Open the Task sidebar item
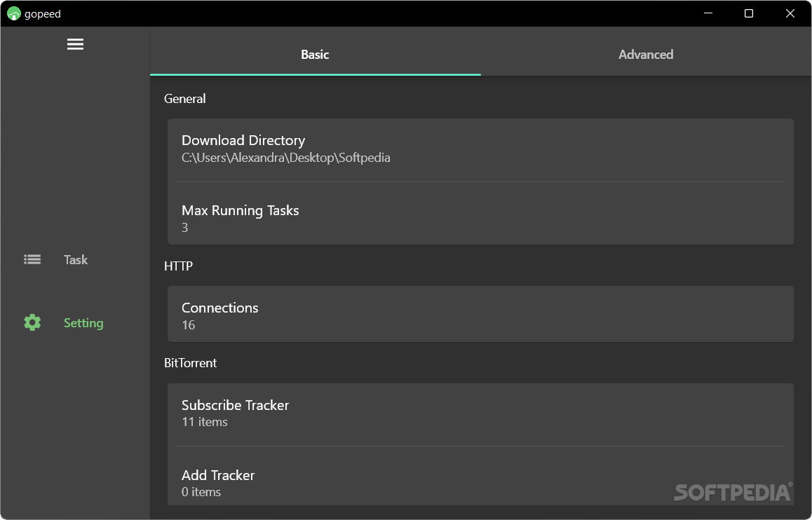Screen dimensions: 812x520 click(x=75, y=259)
